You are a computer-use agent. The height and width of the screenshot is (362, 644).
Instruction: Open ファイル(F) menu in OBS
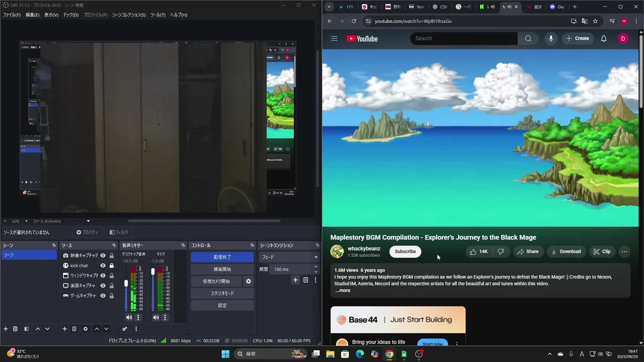(12, 15)
